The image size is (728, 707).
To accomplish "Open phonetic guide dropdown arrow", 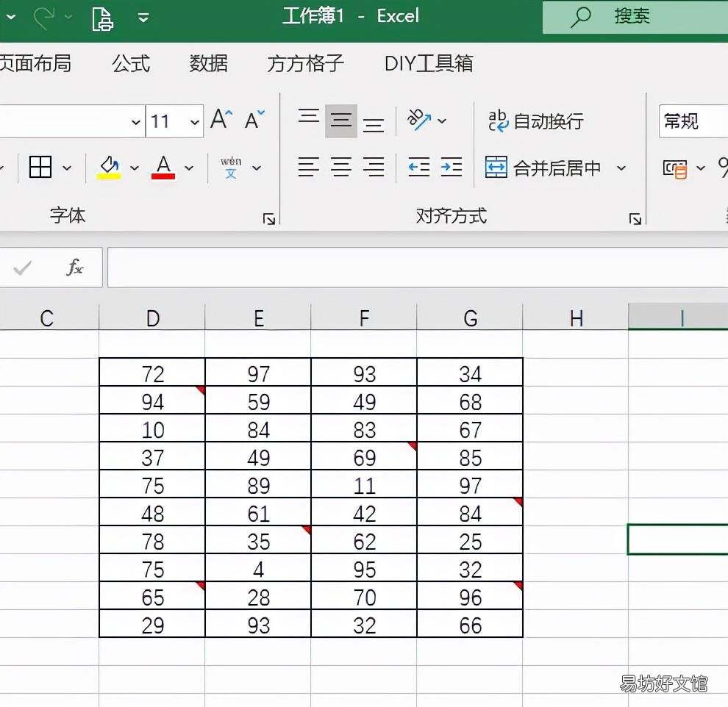I will tap(257, 168).
